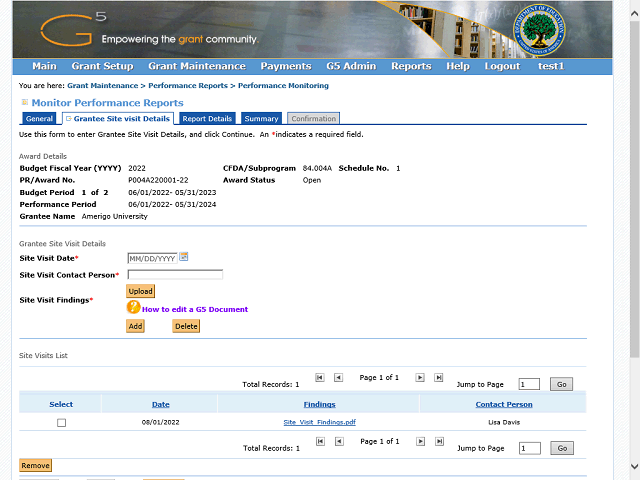The image size is (640, 480).
Task: Click the Site Visit Contact Person field
Action: (x=175, y=274)
